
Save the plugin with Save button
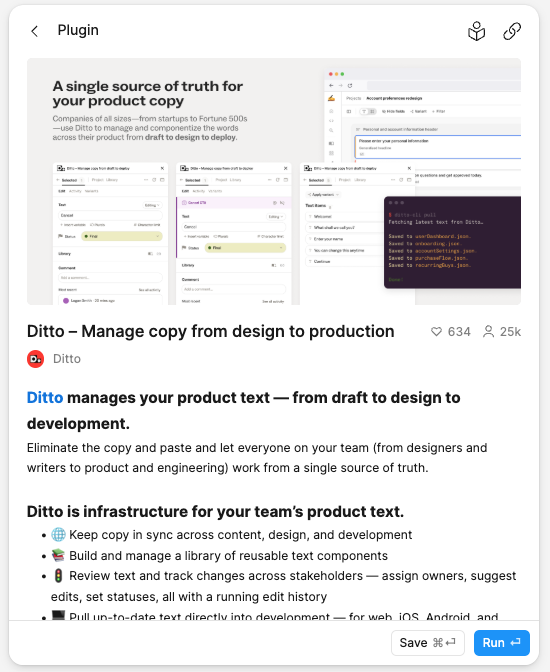(x=427, y=642)
